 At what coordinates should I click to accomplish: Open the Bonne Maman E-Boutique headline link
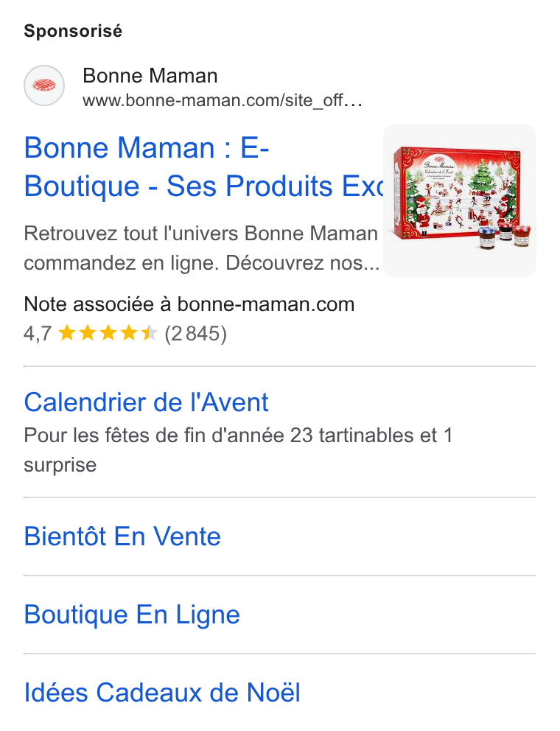click(x=203, y=167)
